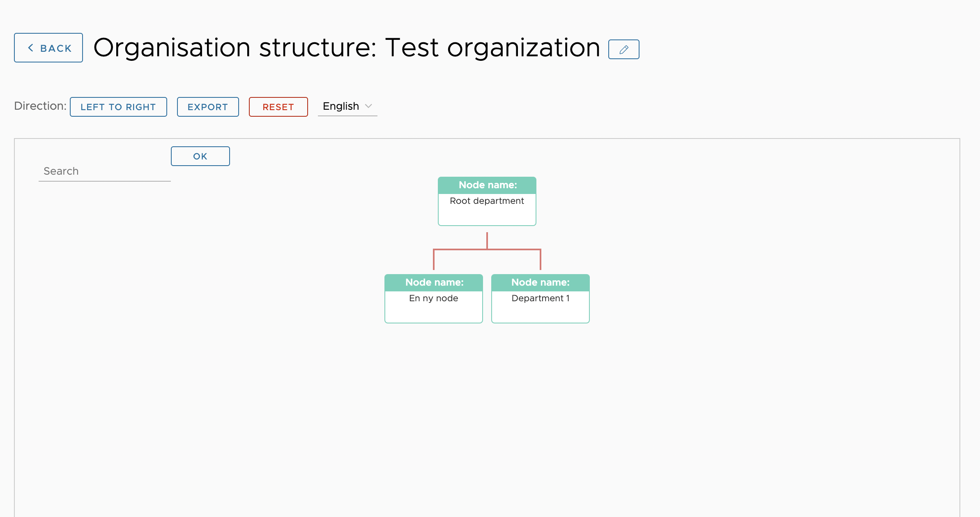
Task: Click Department 1's green header bar
Action: pos(541,283)
